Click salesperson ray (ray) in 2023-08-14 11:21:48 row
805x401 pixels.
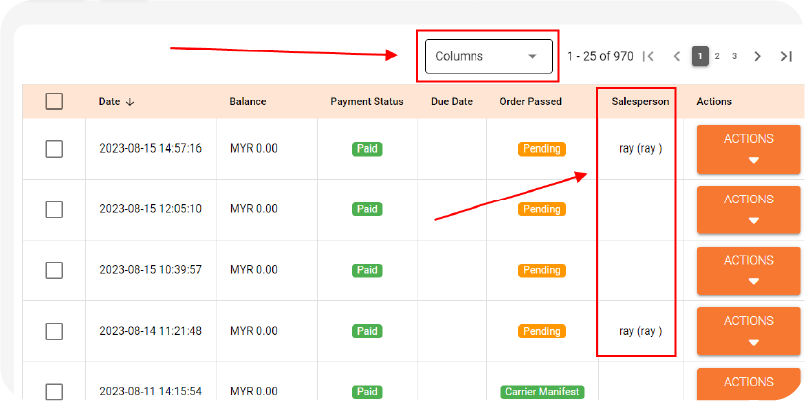coord(641,331)
